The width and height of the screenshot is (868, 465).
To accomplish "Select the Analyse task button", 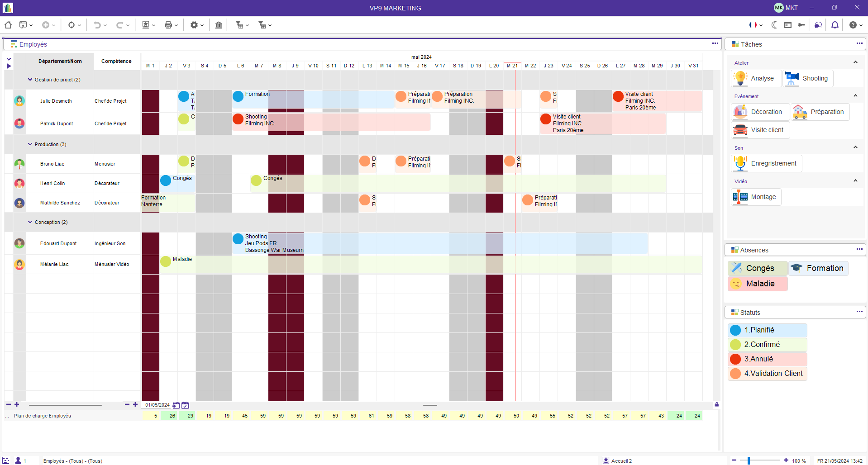I will click(x=756, y=78).
